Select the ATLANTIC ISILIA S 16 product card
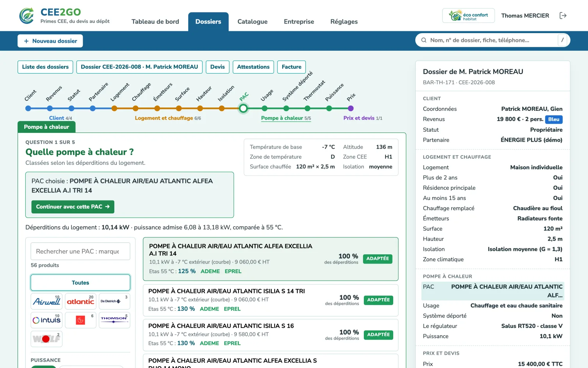The image size is (588, 368). point(270,334)
